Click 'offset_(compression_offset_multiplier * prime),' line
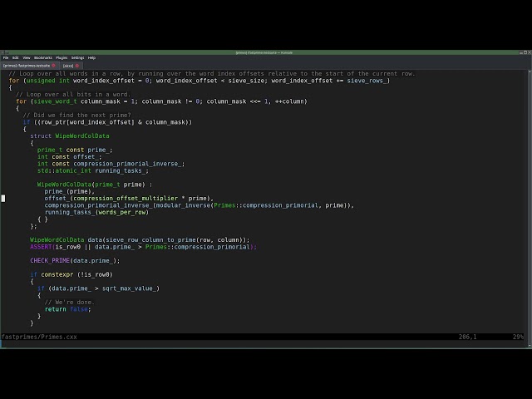This screenshot has height=399, width=532. pyautogui.click(x=129, y=198)
